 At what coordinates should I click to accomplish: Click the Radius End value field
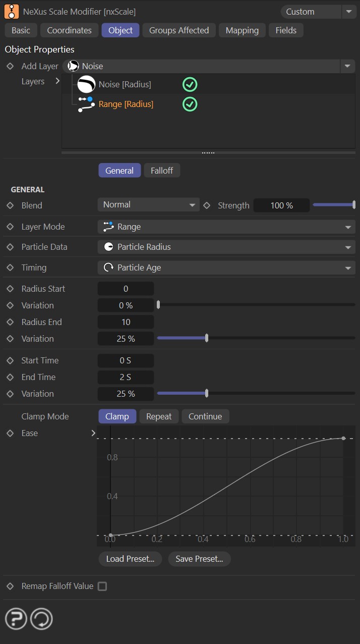pos(126,322)
